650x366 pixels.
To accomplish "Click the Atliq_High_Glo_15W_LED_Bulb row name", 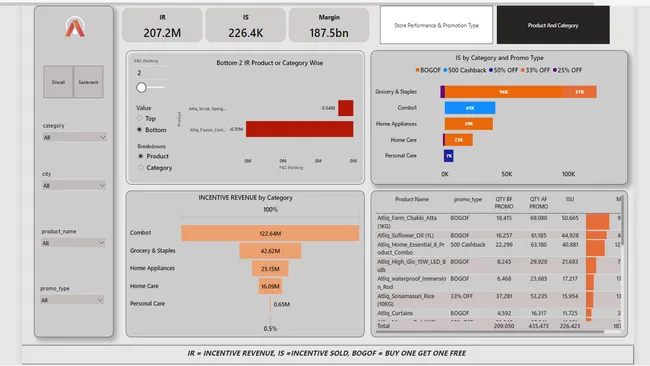I will pos(412,265).
